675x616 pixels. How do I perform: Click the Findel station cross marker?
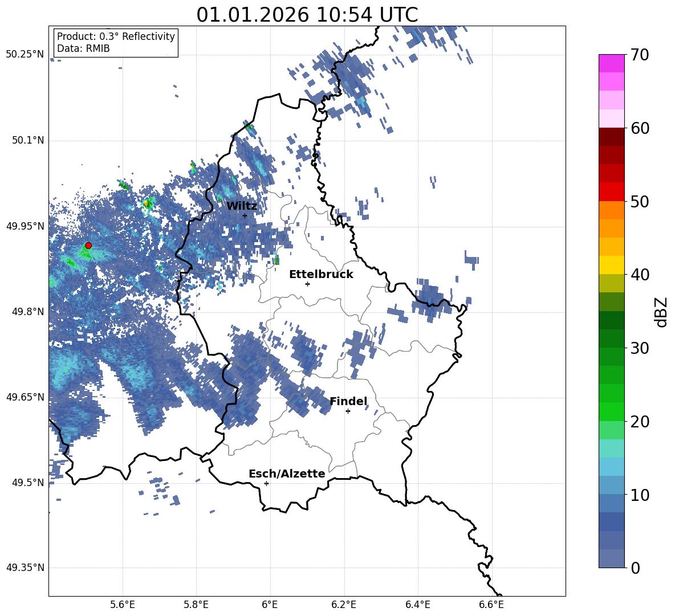tap(348, 411)
